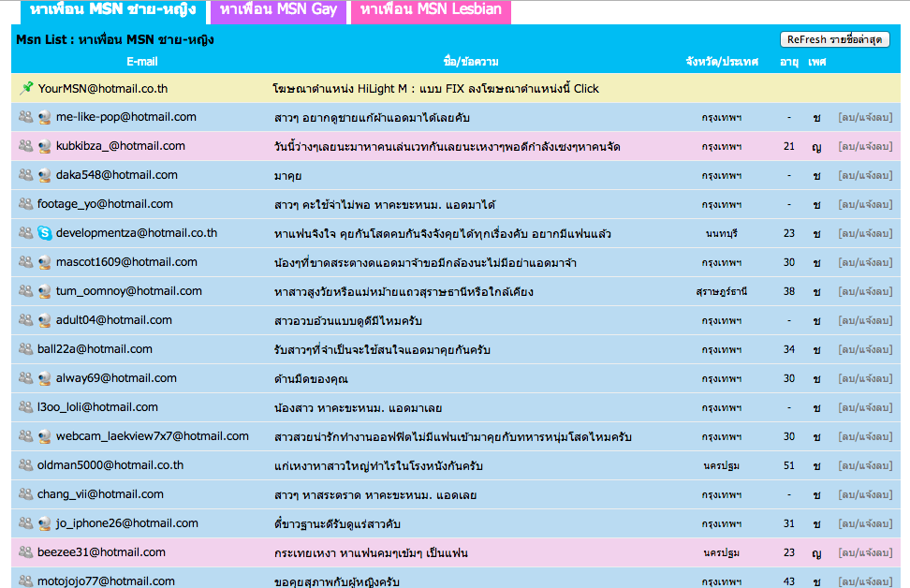Click the MSN messenger icon next to daka548@hotmail.com

coord(45,175)
